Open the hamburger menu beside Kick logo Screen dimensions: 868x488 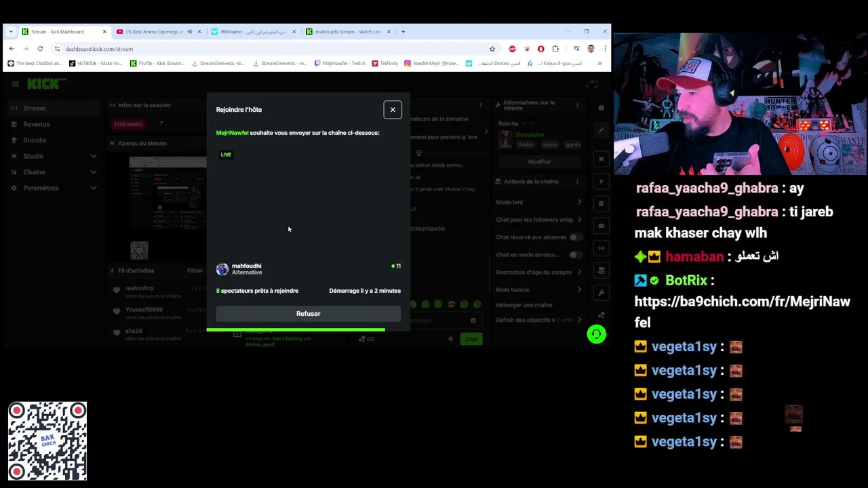click(x=15, y=84)
